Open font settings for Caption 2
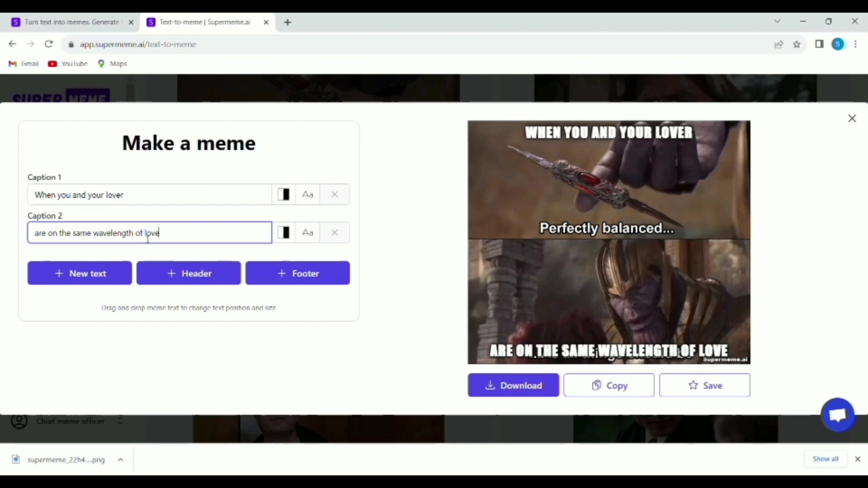This screenshot has height=488, width=868. pos(307,233)
